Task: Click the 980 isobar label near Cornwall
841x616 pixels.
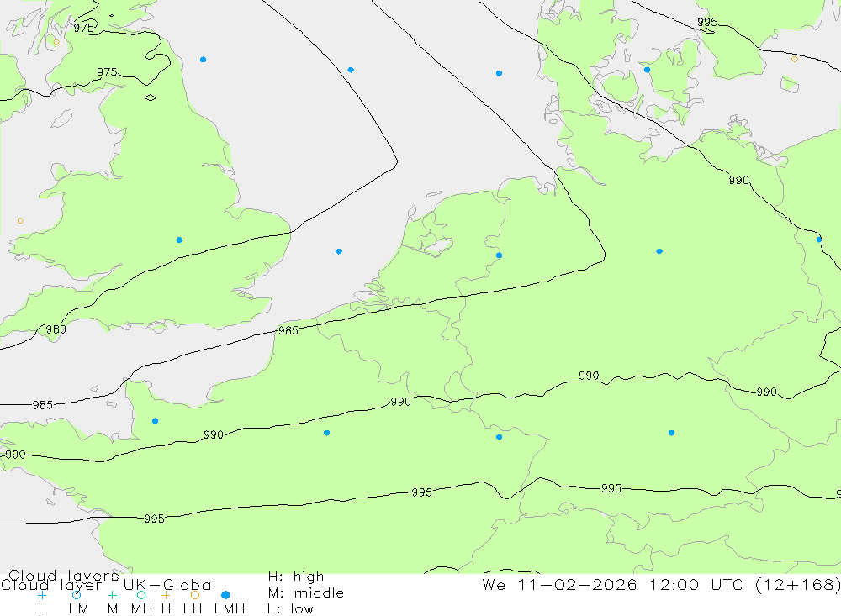Action: 56,329
